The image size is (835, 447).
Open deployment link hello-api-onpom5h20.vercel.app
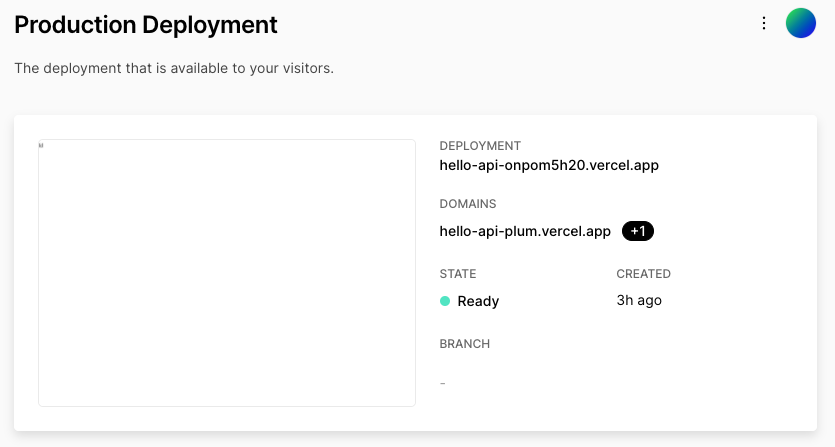[x=549, y=165]
